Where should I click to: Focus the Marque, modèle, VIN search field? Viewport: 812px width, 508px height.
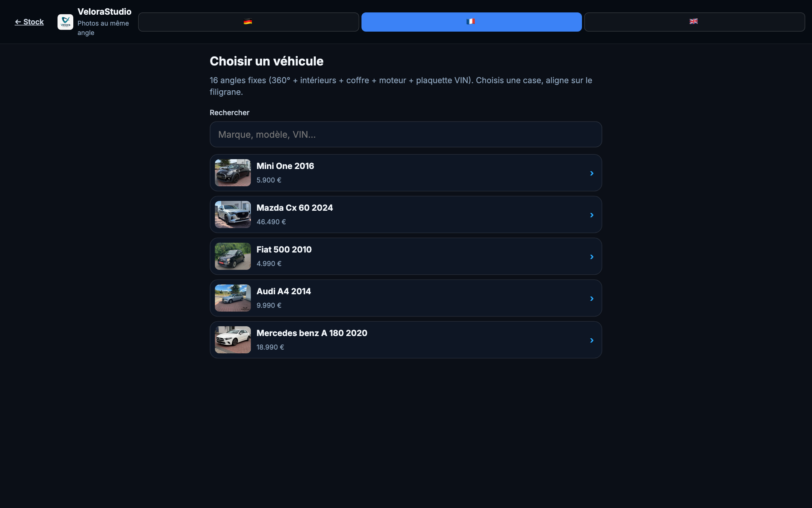(x=406, y=134)
